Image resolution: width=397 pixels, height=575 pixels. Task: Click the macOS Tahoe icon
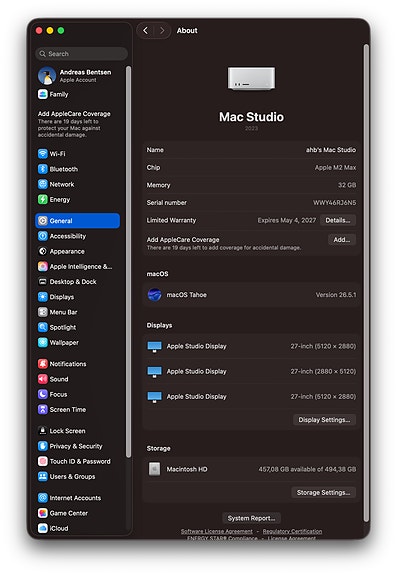pyautogui.click(x=154, y=295)
